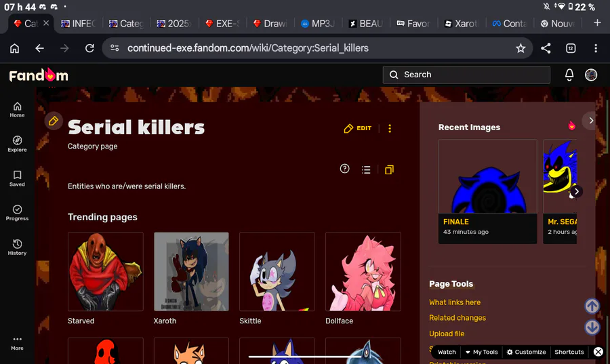Image resolution: width=610 pixels, height=364 pixels.
Task: Open the FINALE recent image thumbnail
Action: click(487, 176)
